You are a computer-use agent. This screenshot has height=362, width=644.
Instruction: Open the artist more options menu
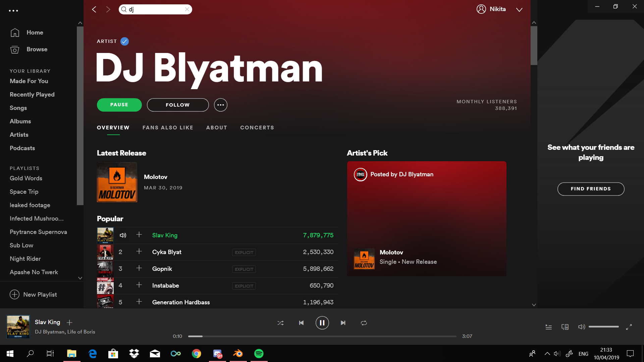pos(220,105)
